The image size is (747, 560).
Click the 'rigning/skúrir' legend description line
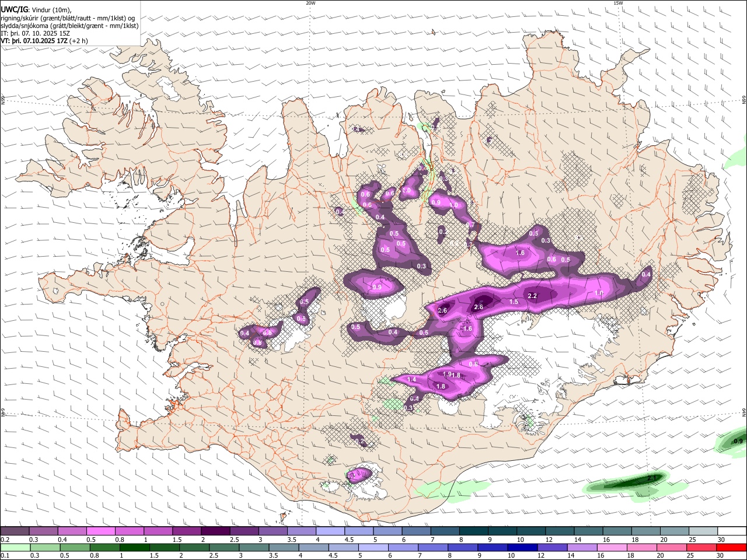coord(68,17)
